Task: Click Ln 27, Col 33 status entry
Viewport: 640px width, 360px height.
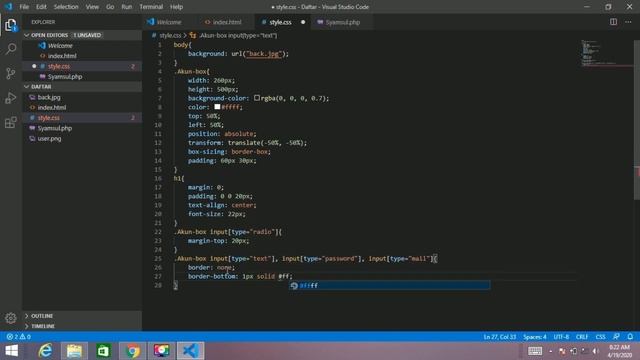Action: pyautogui.click(x=500, y=337)
